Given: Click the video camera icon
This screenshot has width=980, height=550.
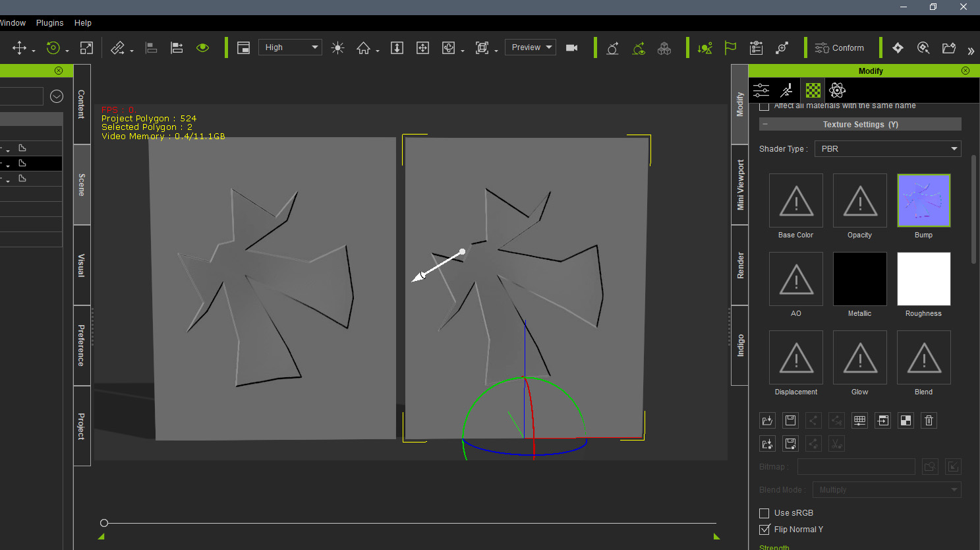Looking at the screenshot, I should coord(571,47).
